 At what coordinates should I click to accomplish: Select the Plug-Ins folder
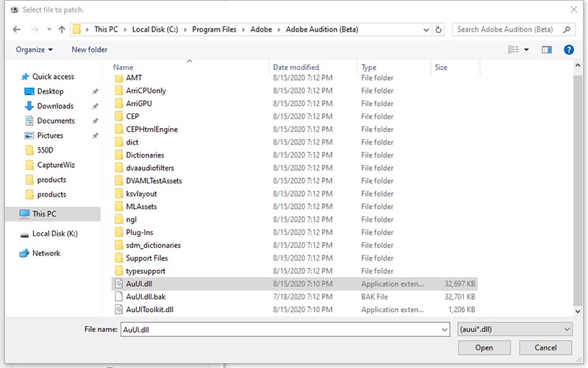click(x=140, y=233)
